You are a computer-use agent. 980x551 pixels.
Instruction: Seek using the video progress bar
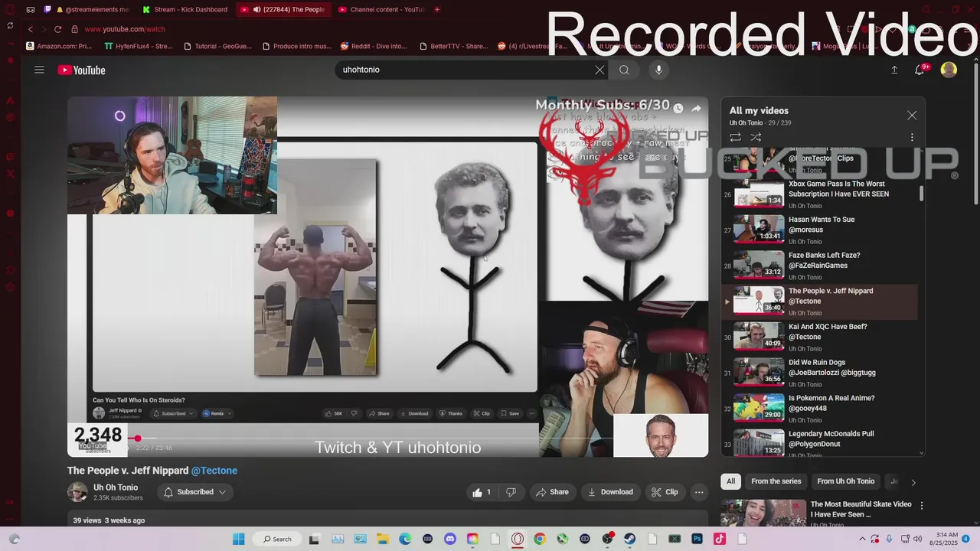pyautogui.click(x=387, y=439)
